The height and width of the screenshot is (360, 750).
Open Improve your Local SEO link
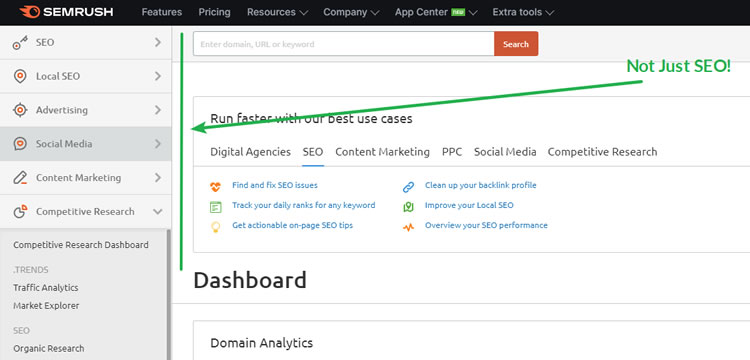469,205
